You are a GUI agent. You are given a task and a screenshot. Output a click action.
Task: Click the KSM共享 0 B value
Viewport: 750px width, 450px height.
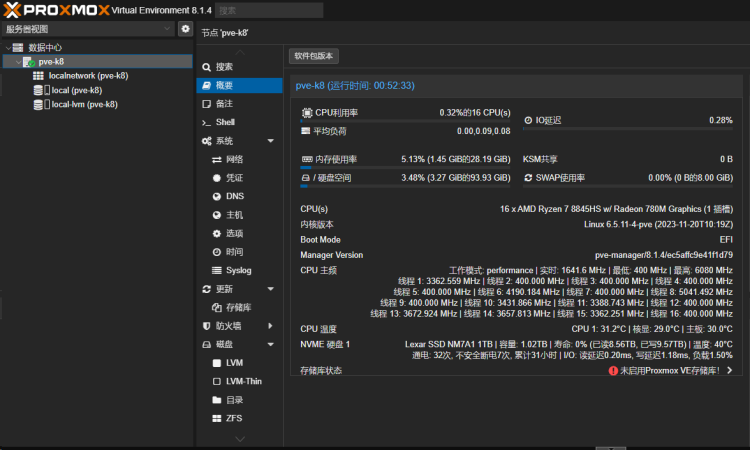pos(727,159)
